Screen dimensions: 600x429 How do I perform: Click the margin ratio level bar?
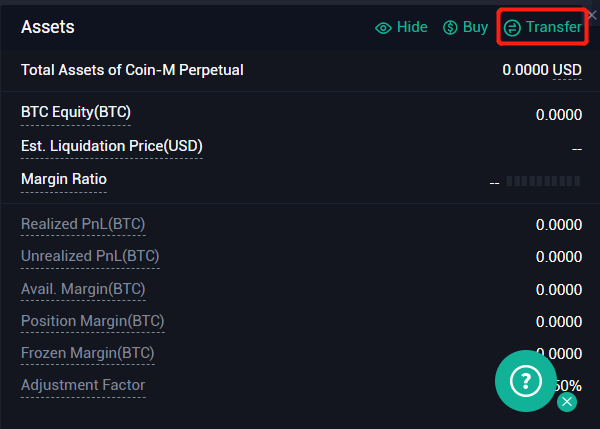pyautogui.click(x=543, y=181)
